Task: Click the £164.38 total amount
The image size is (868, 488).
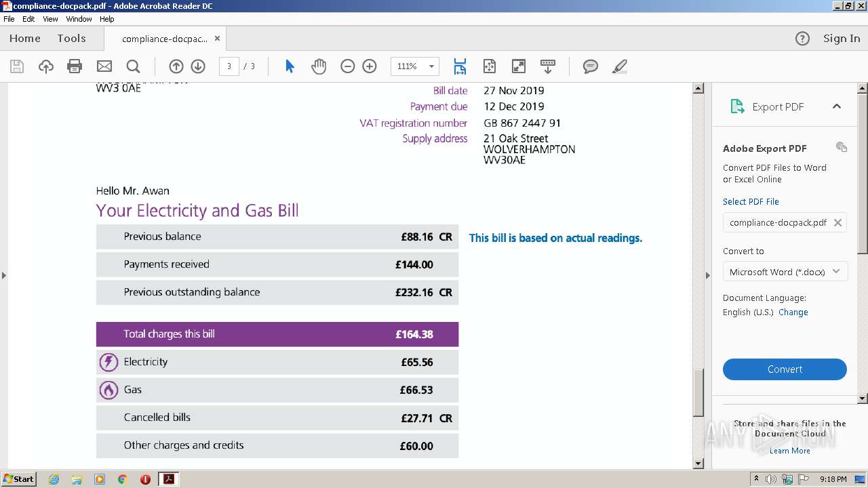Action: point(414,334)
